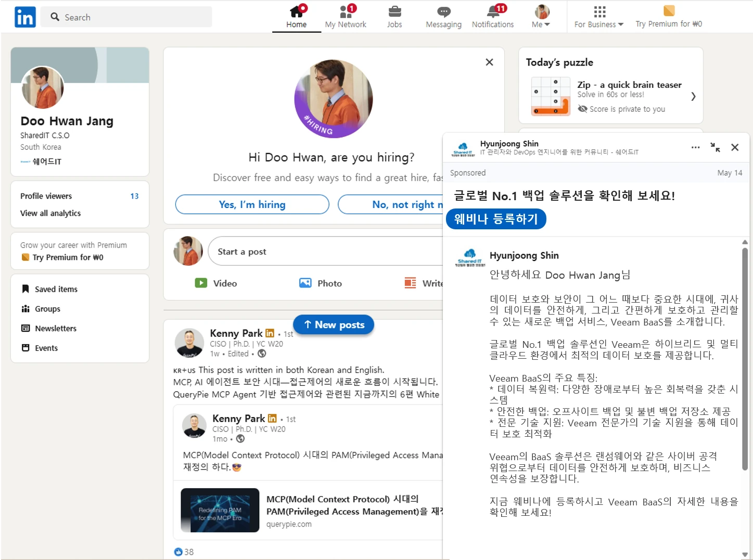753x560 pixels.
Task: Expand the For Business dropdown
Action: (598, 24)
